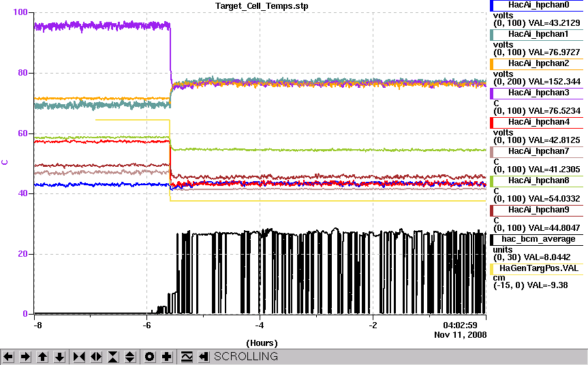Zoom in on the time axis (inward-pointing triangles)

pyautogui.click(x=79, y=356)
